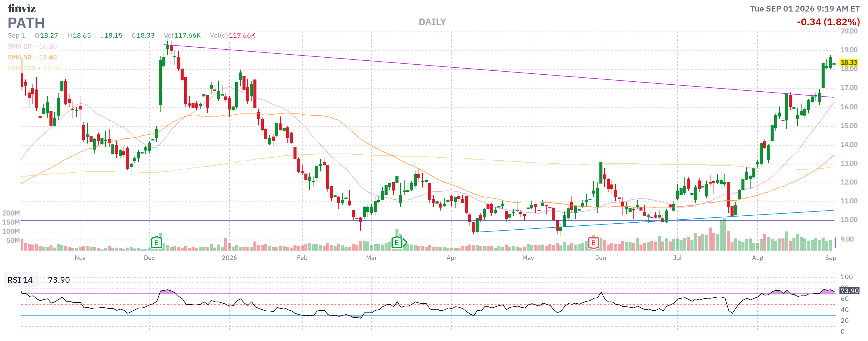The width and height of the screenshot is (868, 341).
Task: Click the 9.00 price axis label
Action: click(x=847, y=239)
